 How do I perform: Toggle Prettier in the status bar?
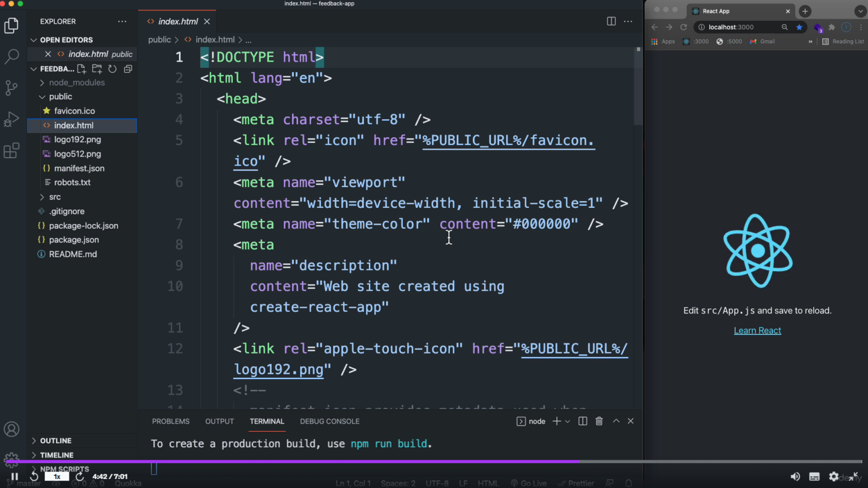point(576,483)
